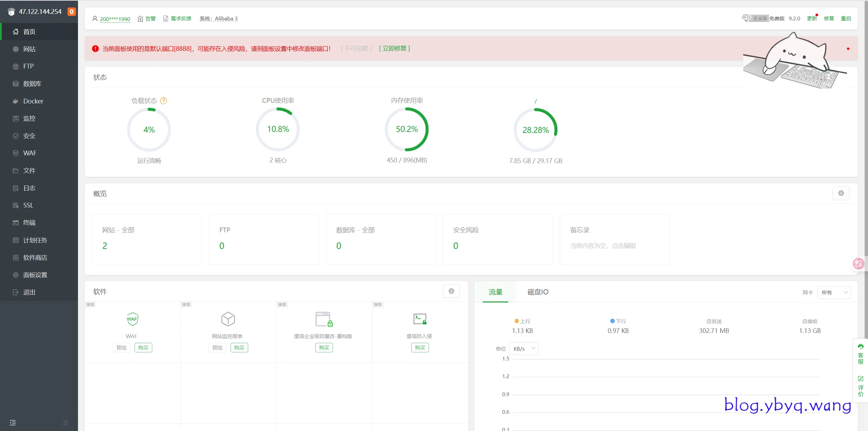Image resolution: width=868 pixels, height=431 pixels.
Task: Open the translate floating icon
Action: point(858,263)
